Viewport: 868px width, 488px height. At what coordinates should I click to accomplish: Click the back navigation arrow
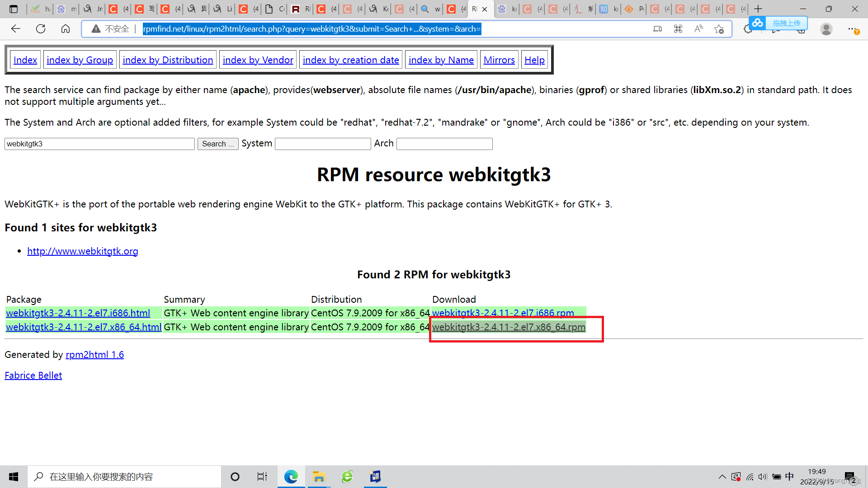(x=15, y=28)
